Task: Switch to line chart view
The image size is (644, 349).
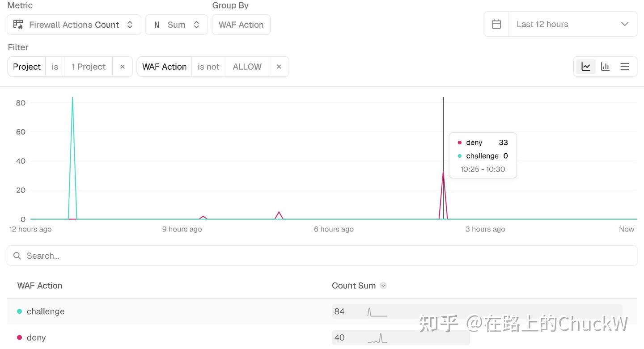Action: pyautogui.click(x=585, y=67)
